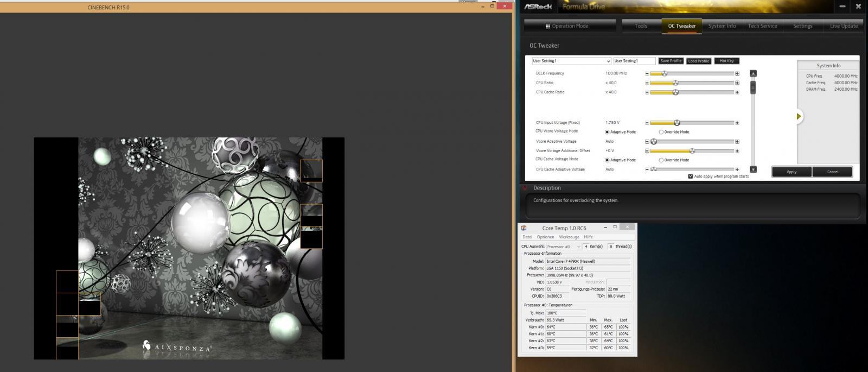Toggle Auto apply when program starts checkbox
This screenshot has height=372, width=868.
coord(690,176)
